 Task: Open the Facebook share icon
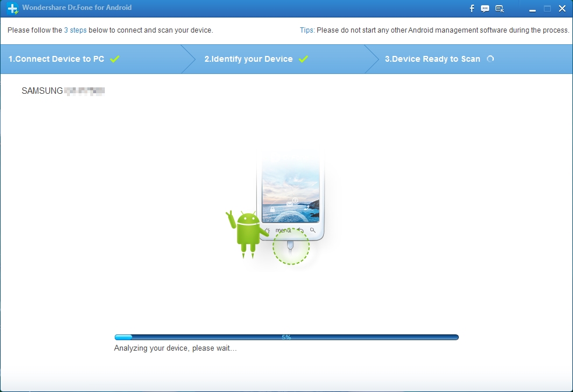472,8
